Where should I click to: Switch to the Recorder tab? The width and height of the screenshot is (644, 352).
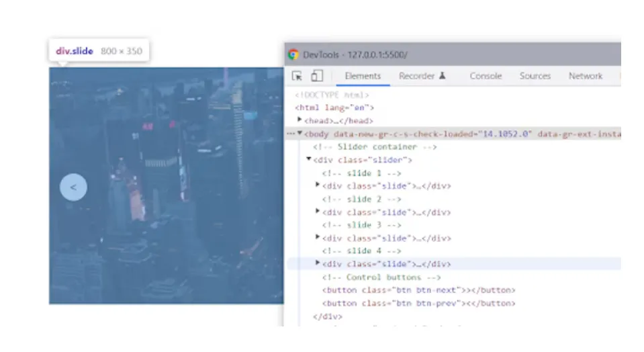click(x=416, y=76)
